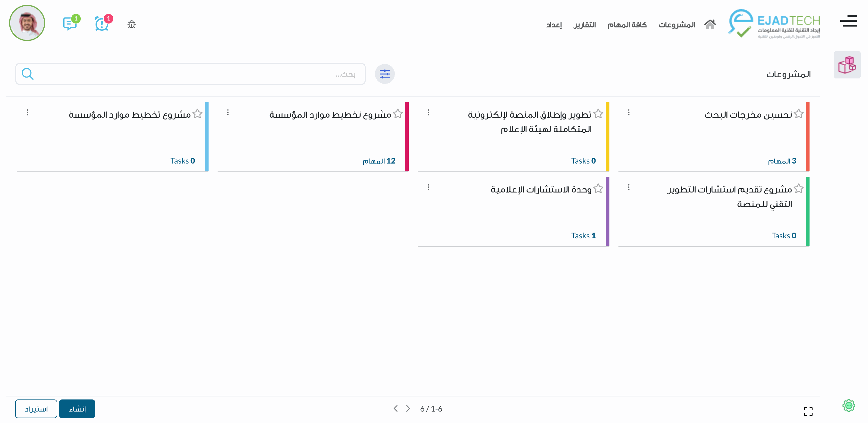
Task: Click the bug report icon
Action: (131, 24)
